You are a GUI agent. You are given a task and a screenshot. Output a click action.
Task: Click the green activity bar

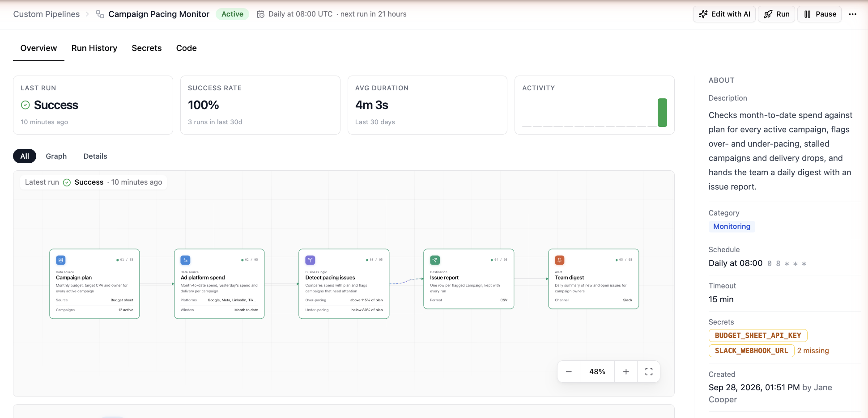(x=662, y=113)
